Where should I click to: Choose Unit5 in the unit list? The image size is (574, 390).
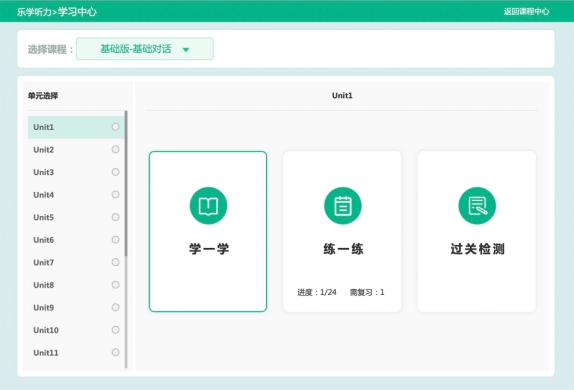pos(76,218)
